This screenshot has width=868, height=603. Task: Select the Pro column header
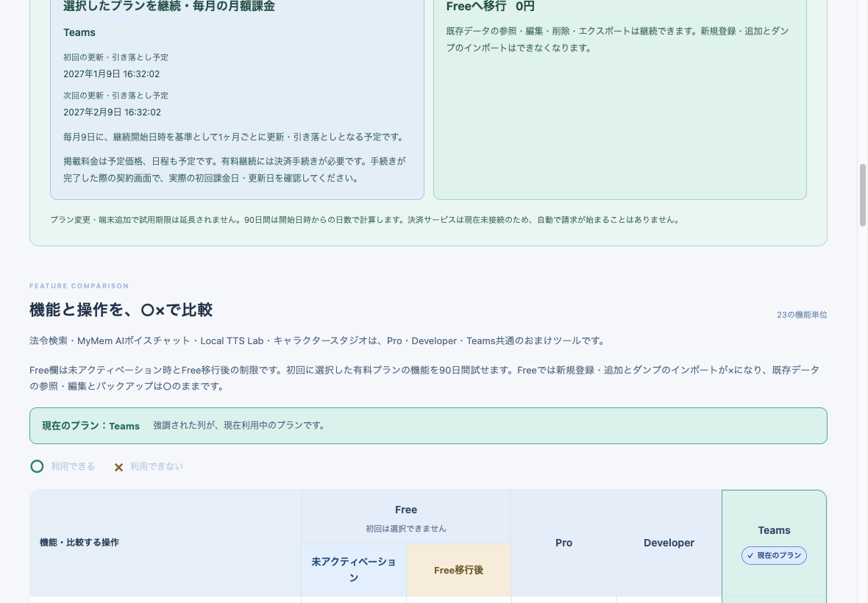pyautogui.click(x=563, y=543)
